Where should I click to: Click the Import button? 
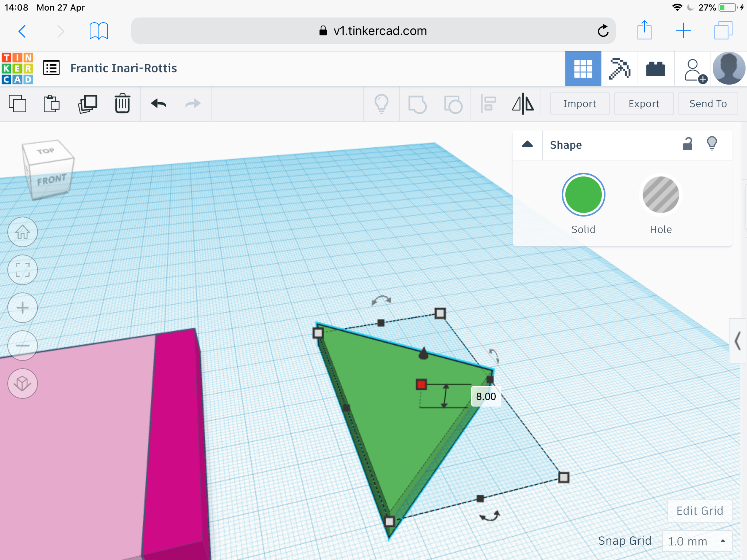pyautogui.click(x=580, y=104)
